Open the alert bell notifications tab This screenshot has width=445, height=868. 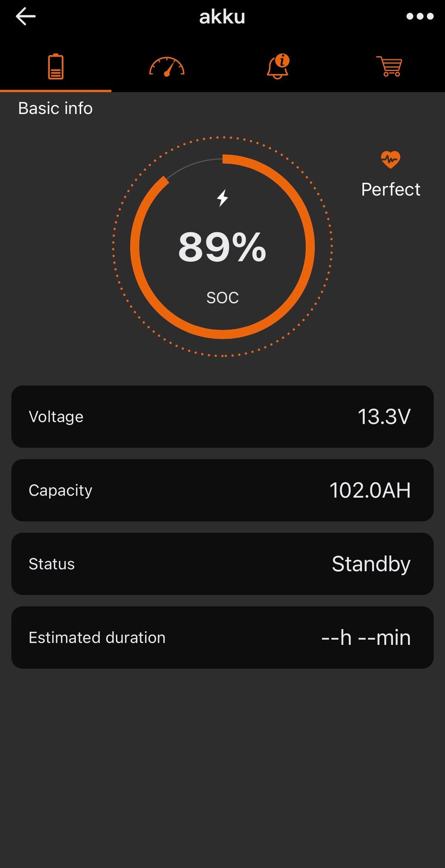click(x=278, y=67)
